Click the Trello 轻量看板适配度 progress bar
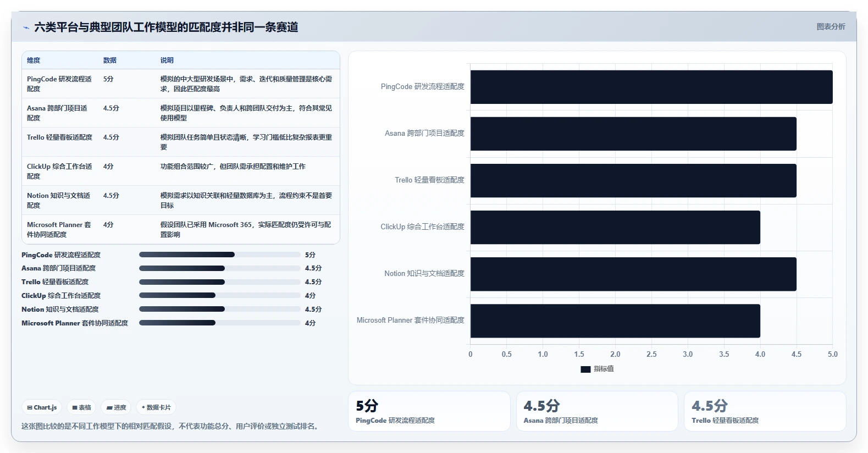The image size is (868, 453). pos(220,282)
